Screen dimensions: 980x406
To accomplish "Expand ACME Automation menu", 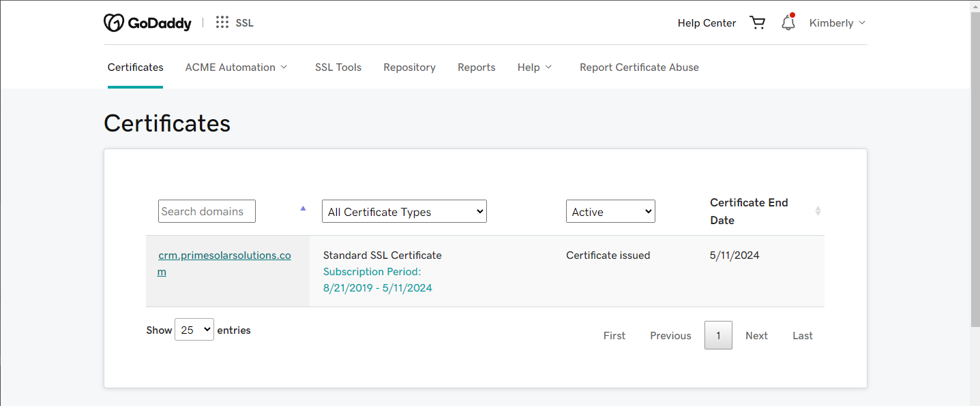I will pyautogui.click(x=237, y=67).
